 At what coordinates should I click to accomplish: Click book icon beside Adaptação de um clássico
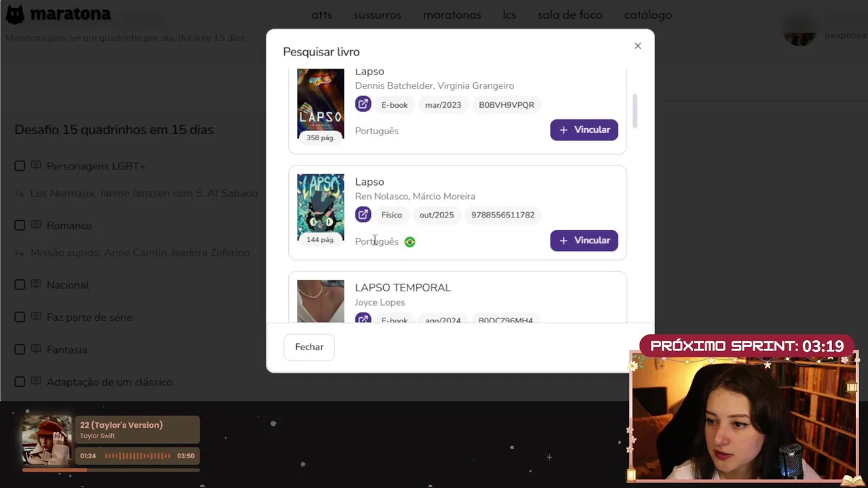36,382
